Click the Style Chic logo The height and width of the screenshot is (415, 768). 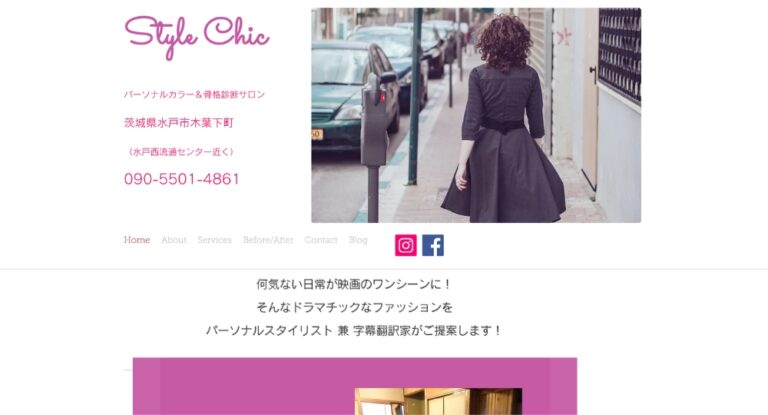pyautogui.click(x=197, y=37)
